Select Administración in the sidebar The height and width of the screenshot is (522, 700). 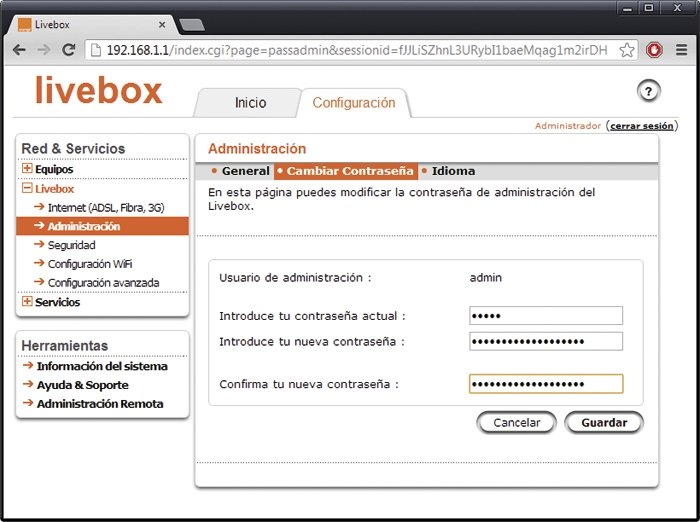click(102, 226)
